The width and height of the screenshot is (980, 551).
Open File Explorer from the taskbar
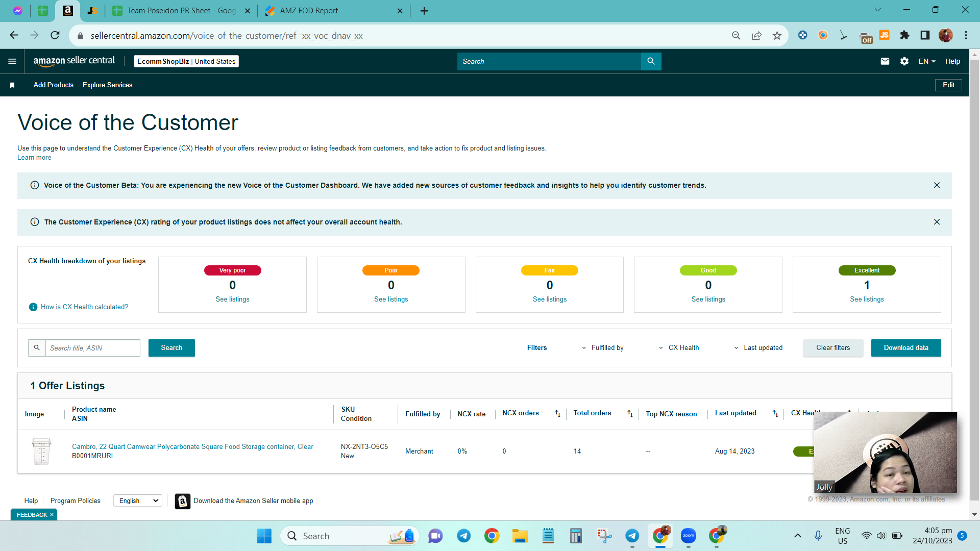(520, 536)
